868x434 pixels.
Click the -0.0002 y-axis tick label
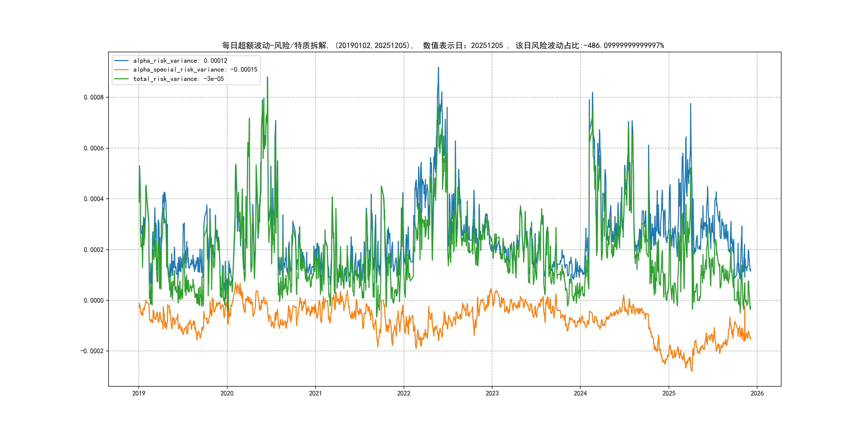[92, 351]
